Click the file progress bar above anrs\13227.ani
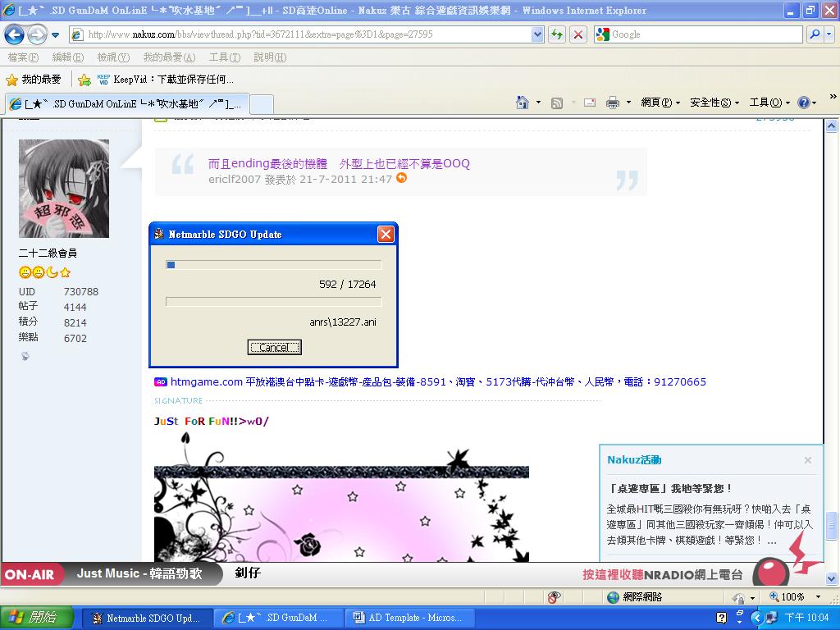Viewport: 840px width, 630px height. click(274, 302)
